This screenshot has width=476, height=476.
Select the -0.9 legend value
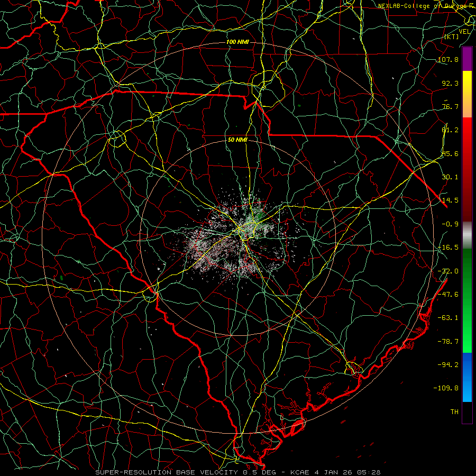tap(450, 224)
